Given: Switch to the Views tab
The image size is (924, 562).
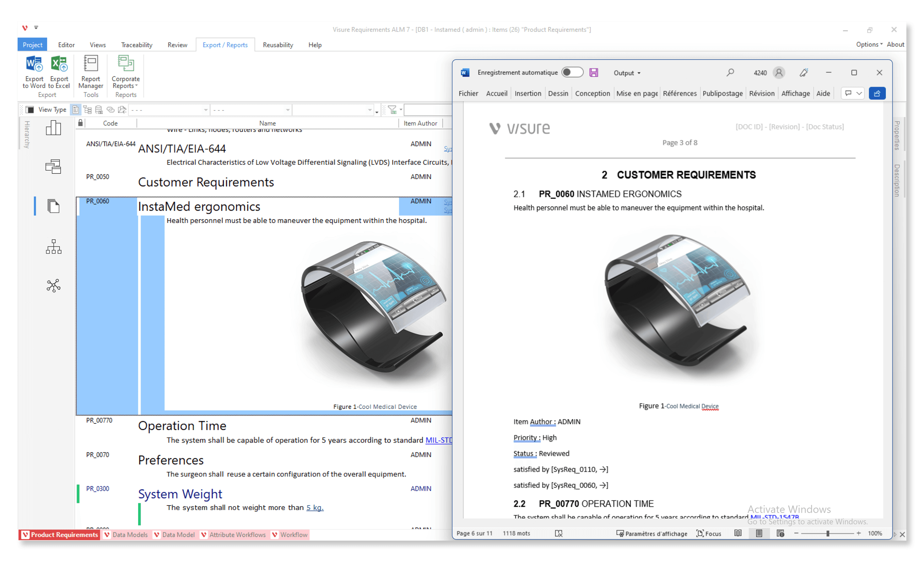Looking at the screenshot, I should tap(98, 45).
